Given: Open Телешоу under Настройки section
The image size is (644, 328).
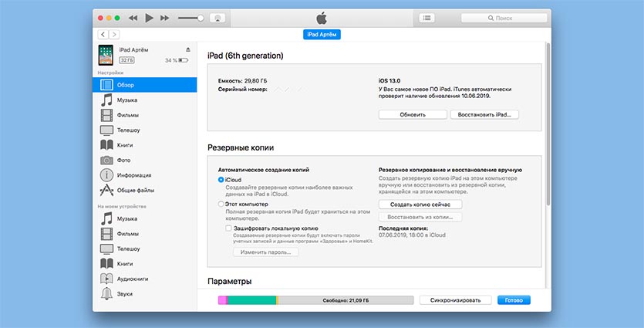Looking at the screenshot, I should pyautogui.click(x=145, y=130).
